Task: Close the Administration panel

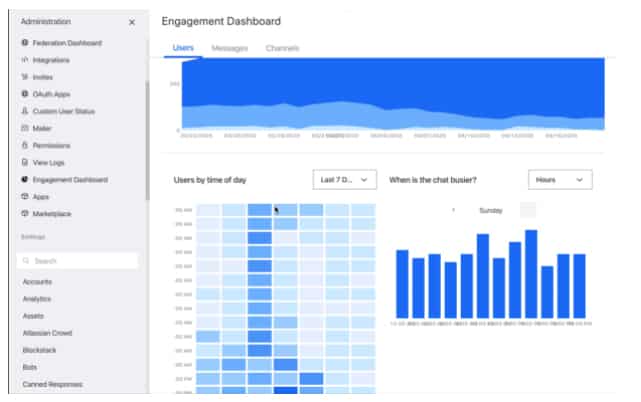Action: point(132,22)
